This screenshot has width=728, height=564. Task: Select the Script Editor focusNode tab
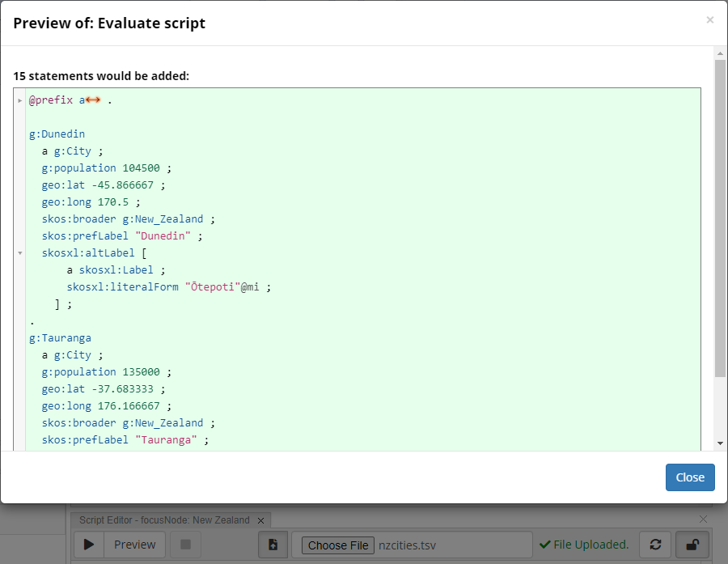(164, 520)
